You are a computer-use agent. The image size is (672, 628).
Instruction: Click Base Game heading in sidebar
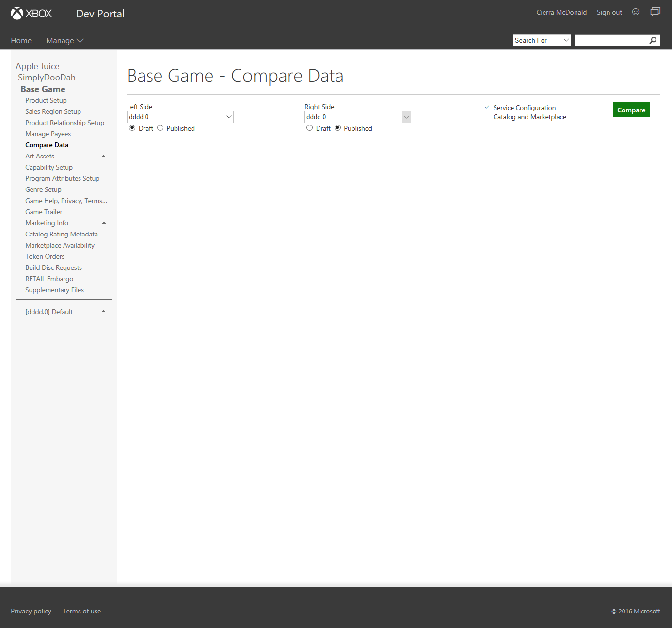tap(43, 89)
